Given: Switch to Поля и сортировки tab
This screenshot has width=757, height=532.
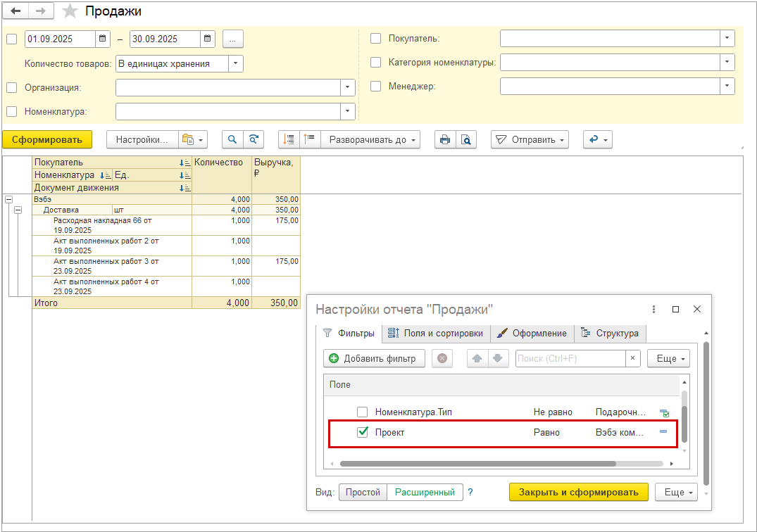Looking at the screenshot, I should click(435, 333).
